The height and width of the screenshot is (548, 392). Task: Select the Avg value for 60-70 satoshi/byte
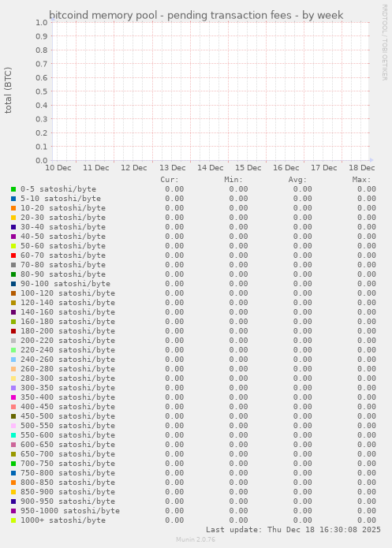pyautogui.click(x=303, y=255)
